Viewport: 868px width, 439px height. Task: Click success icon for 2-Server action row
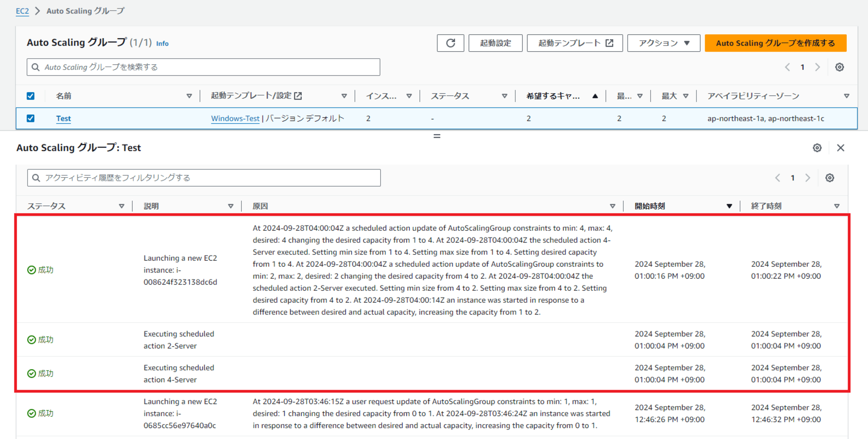32,340
